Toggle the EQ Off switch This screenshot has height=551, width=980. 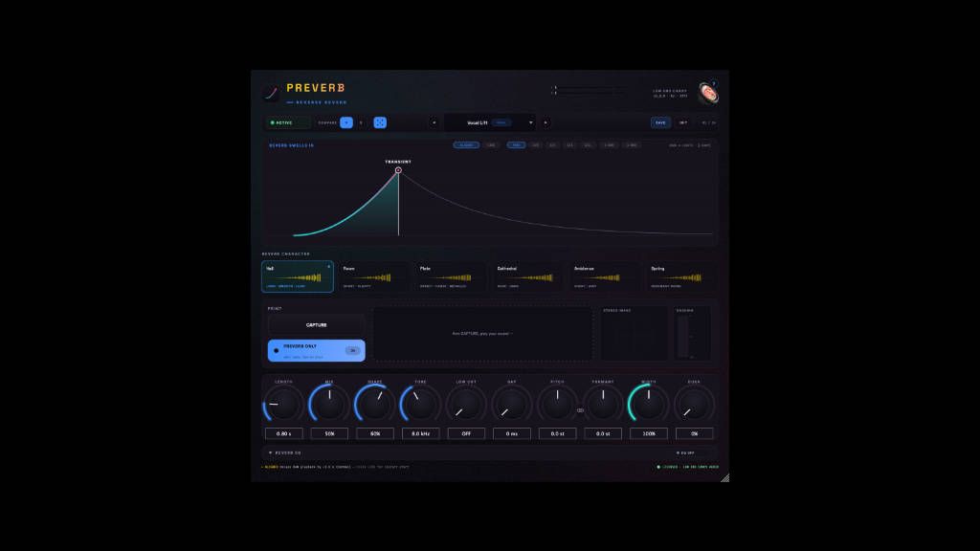click(685, 452)
